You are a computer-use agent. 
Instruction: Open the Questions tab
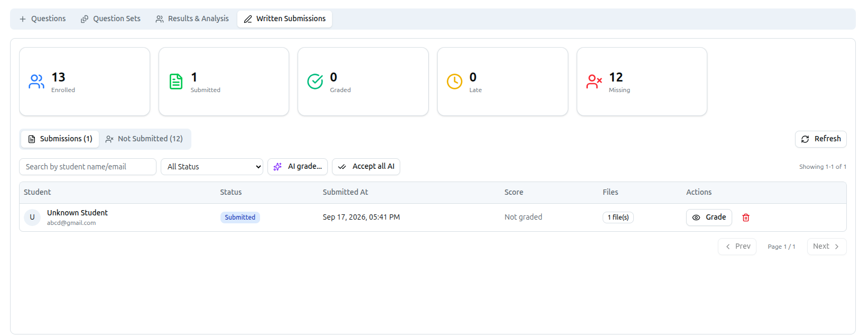[x=43, y=19]
